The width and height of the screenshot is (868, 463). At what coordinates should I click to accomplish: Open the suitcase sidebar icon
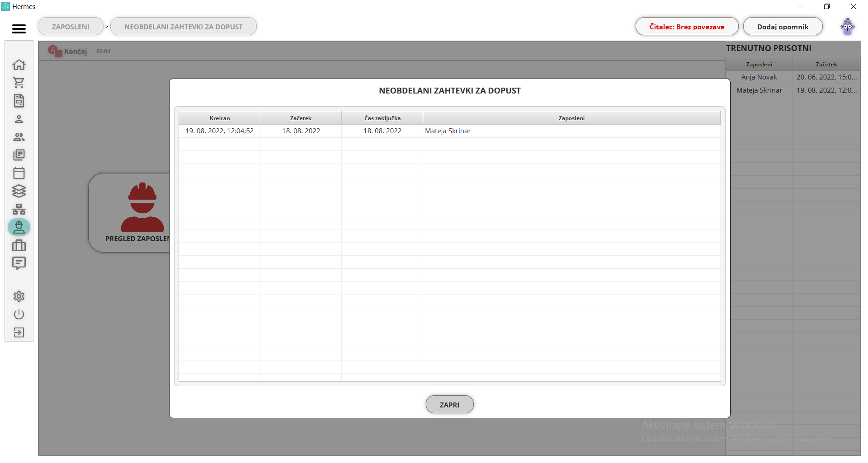click(x=19, y=245)
